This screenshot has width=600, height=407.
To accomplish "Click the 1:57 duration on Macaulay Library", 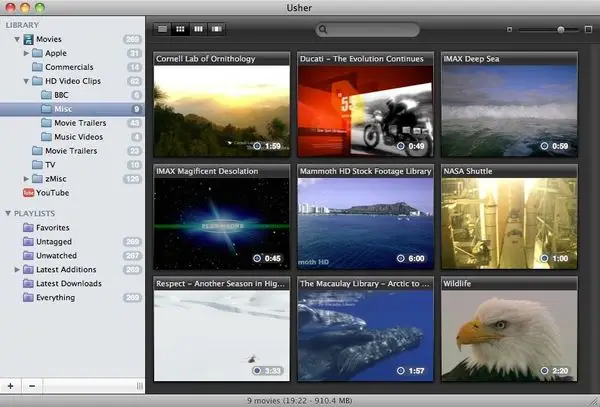I will click(416, 371).
